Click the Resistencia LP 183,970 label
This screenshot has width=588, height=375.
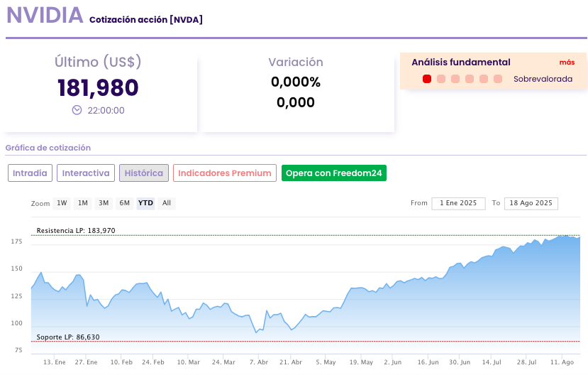tap(76, 231)
